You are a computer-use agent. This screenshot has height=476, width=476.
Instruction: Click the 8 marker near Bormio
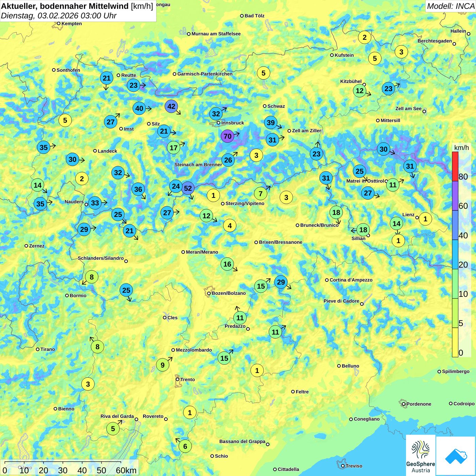91,277
